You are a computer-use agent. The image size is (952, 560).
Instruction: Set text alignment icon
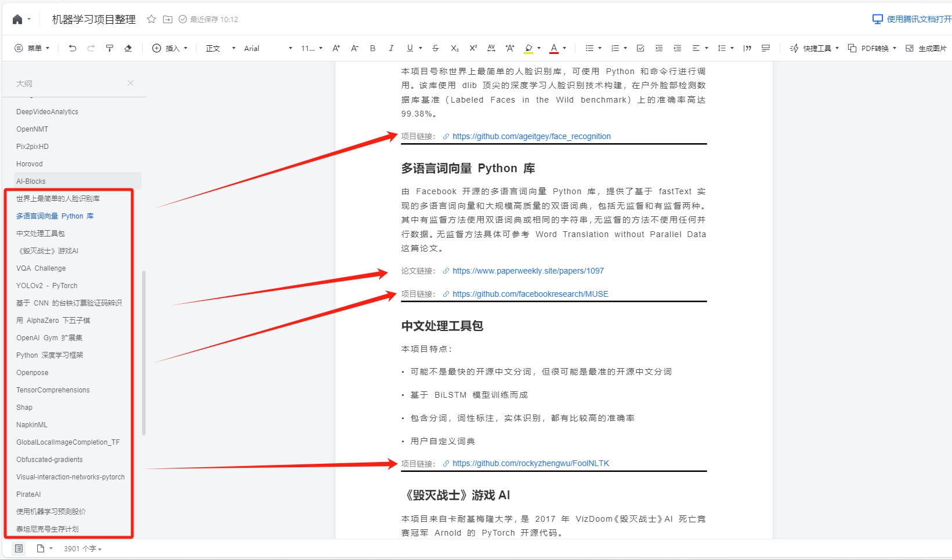[696, 48]
